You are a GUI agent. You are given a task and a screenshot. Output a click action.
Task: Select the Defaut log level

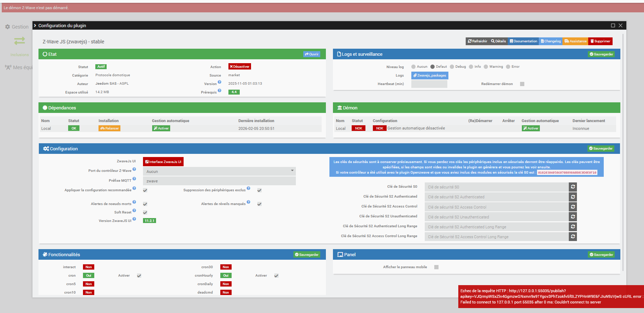point(433,67)
